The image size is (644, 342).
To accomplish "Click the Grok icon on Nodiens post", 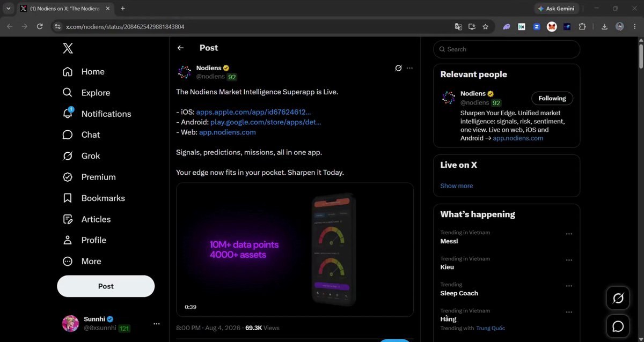I will 398,68.
